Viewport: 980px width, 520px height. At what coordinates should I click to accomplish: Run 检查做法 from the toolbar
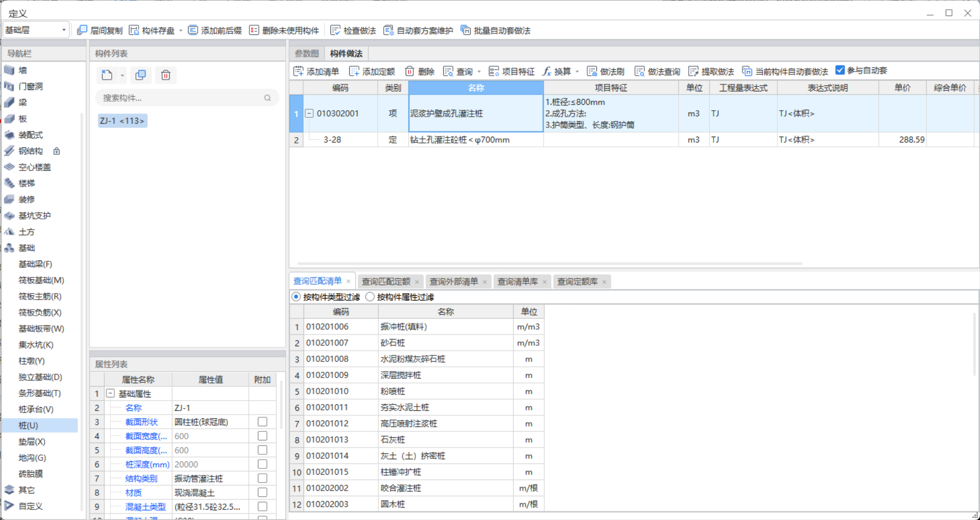pyautogui.click(x=353, y=30)
